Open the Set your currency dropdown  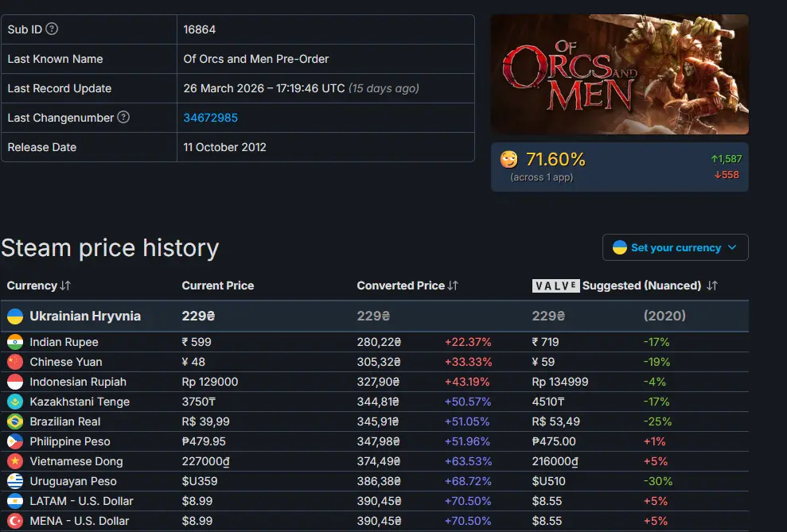(675, 247)
